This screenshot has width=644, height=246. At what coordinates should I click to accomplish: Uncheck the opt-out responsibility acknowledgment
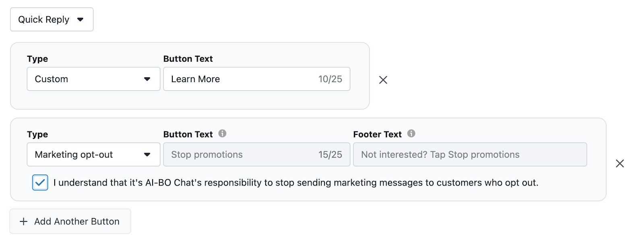pyautogui.click(x=40, y=182)
